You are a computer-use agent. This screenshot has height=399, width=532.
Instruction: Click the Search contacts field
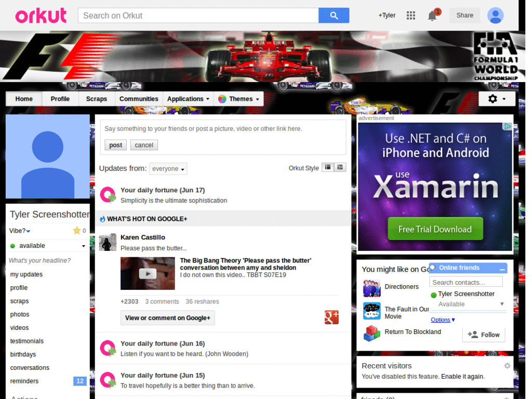point(466,282)
